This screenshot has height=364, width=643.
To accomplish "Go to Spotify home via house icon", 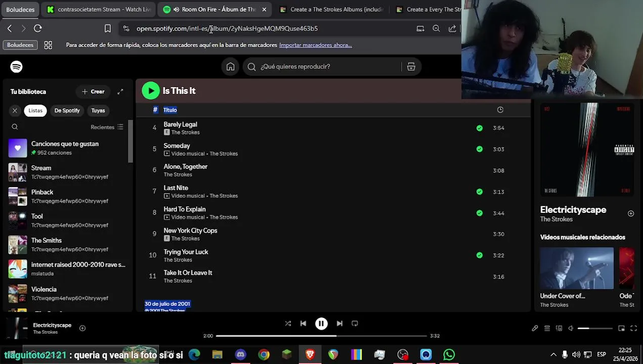I will click(231, 67).
